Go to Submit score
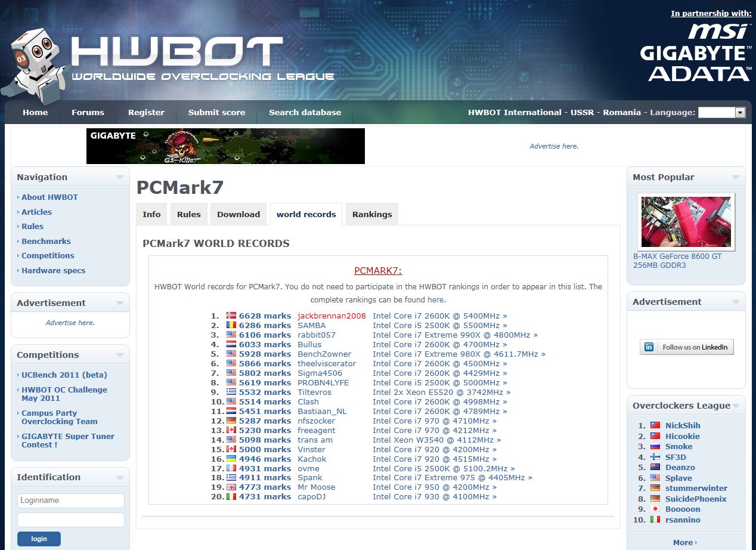The width and height of the screenshot is (756, 550). click(216, 112)
